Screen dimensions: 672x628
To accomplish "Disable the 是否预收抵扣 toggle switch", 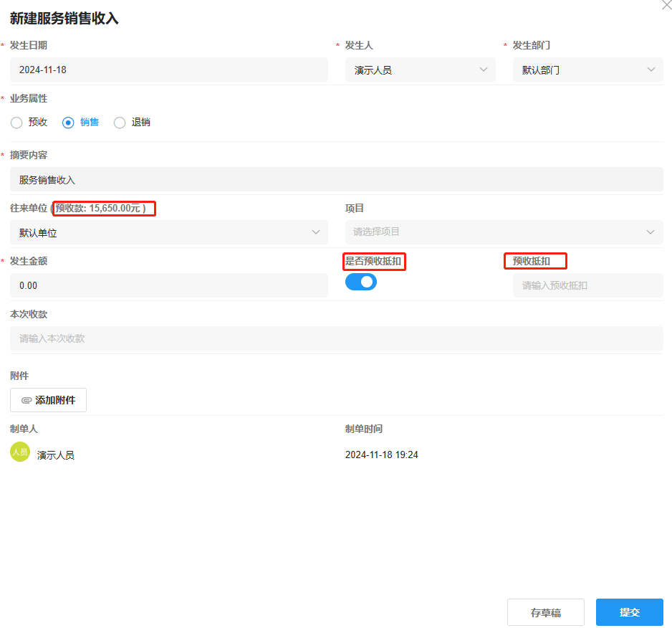I will 360,282.
